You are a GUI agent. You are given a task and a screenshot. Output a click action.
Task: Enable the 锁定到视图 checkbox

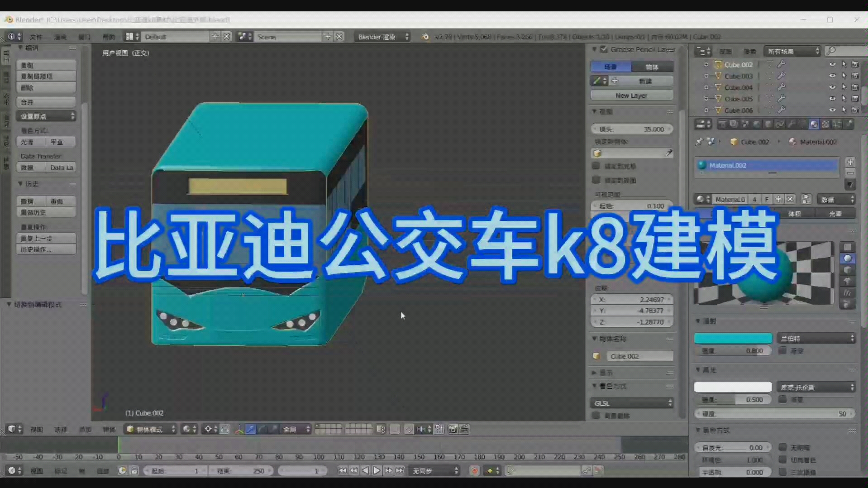(596, 180)
